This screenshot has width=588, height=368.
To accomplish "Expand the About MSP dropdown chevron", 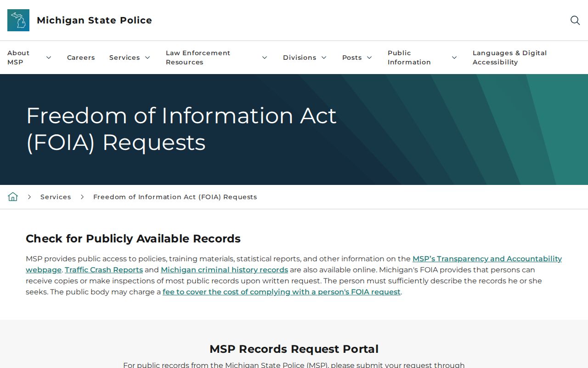I will click(x=49, y=57).
